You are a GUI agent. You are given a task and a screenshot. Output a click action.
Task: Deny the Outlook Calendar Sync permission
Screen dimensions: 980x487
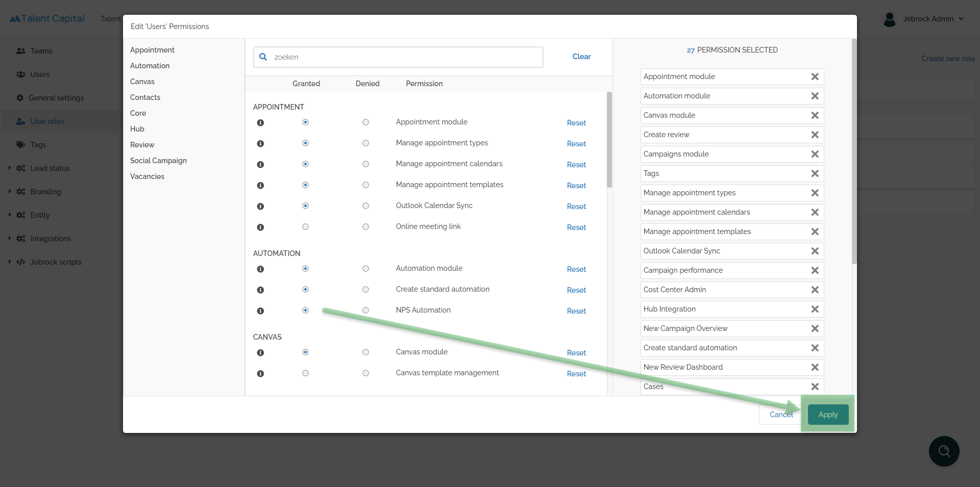click(365, 206)
